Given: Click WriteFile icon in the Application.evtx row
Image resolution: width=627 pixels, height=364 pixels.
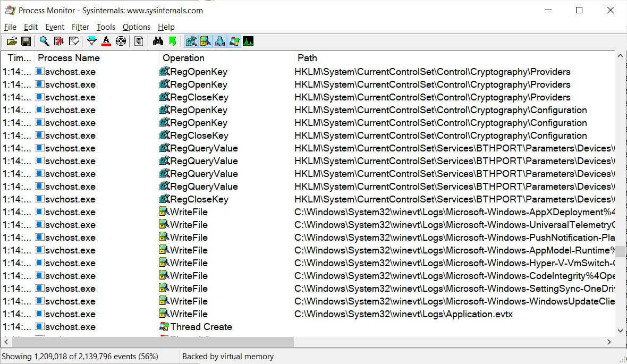Looking at the screenshot, I should tap(164, 314).
